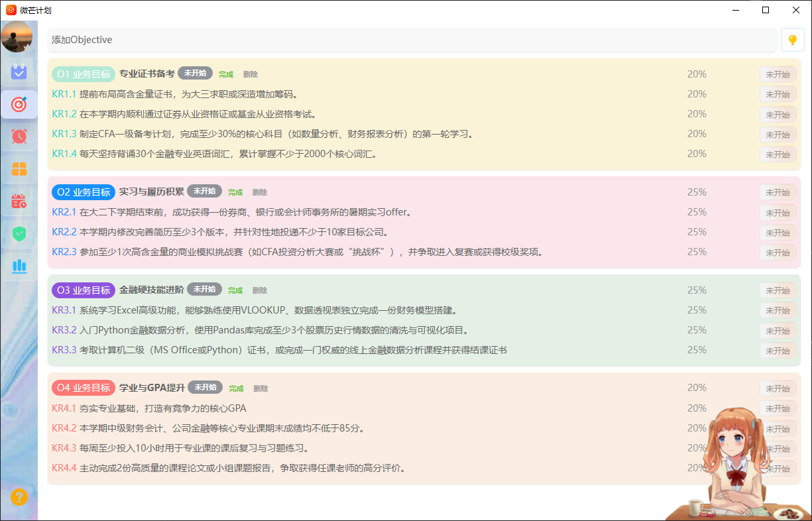Click the O2 业务目标 badge
812x521 pixels.
click(x=84, y=192)
